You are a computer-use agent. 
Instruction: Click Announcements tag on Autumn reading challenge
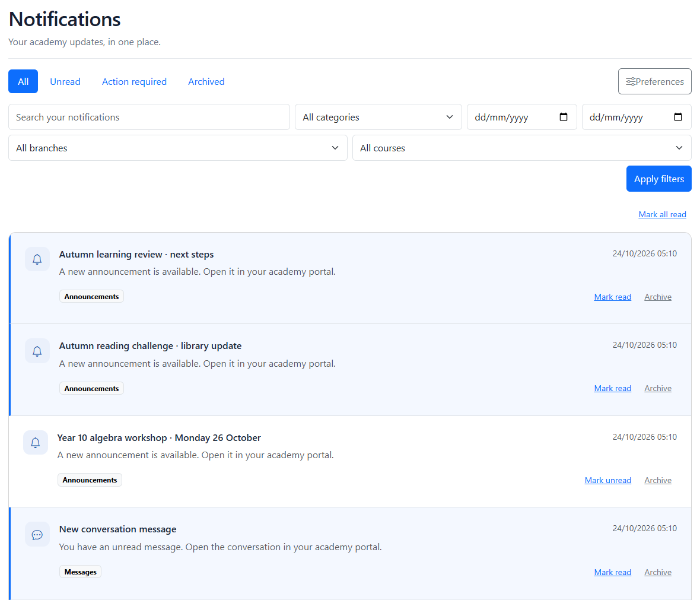coord(91,389)
